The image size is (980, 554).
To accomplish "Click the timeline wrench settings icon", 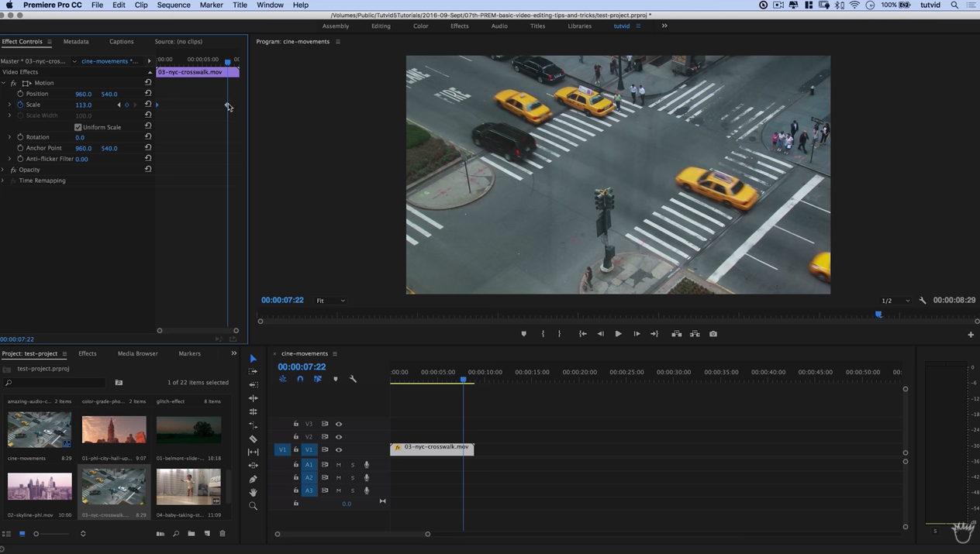I will tap(353, 379).
